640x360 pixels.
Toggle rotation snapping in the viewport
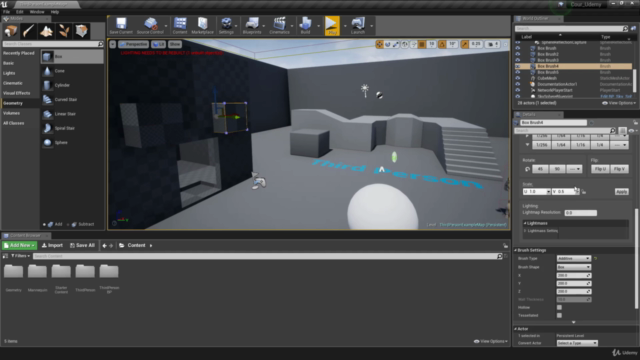pyautogui.click(x=442, y=44)
